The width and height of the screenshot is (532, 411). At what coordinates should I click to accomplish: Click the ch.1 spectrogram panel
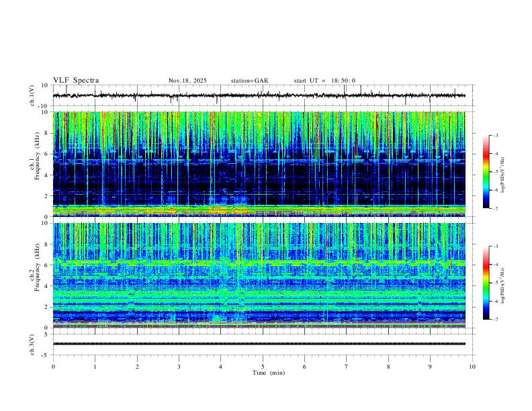click(x=259, y=164)
